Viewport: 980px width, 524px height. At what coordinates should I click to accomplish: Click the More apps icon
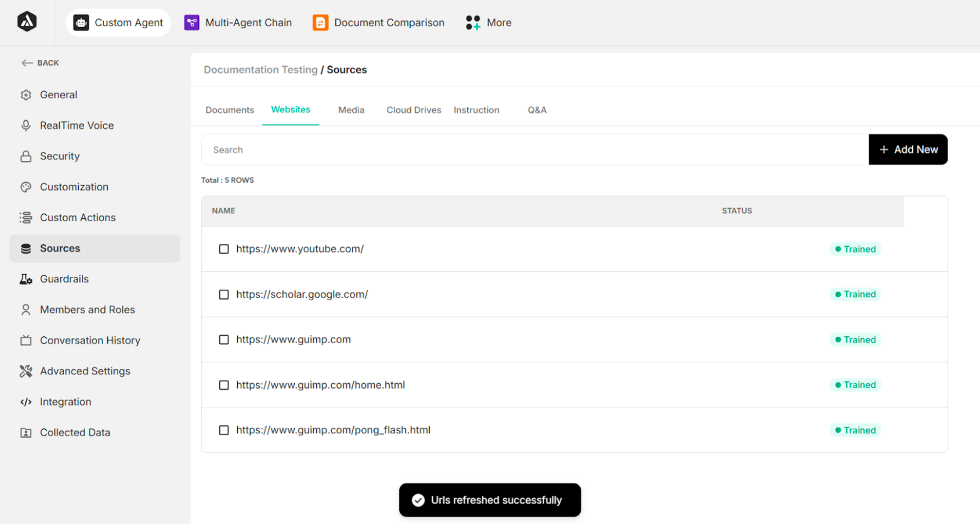point(473,22)
